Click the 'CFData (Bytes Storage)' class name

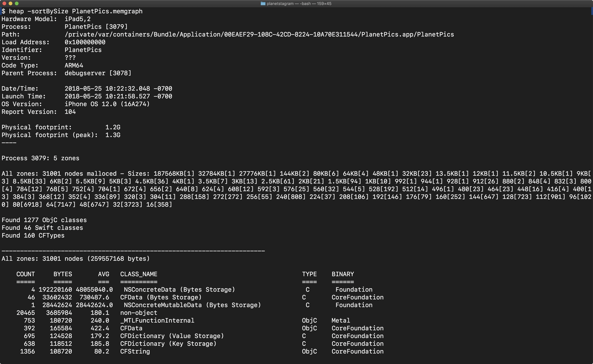[x=161, y=297]
